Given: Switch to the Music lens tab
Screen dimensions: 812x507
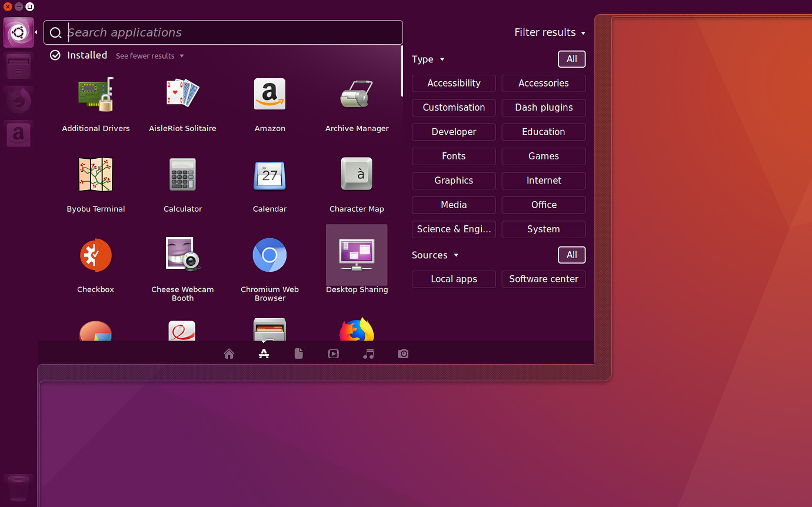Looking at the screenshot, I should tap(368, 354).
